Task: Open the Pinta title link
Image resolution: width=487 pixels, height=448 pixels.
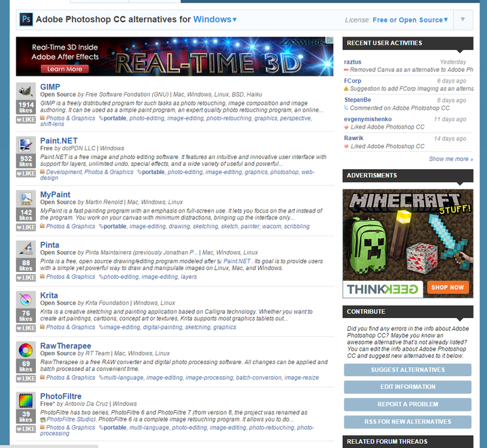Action: (x=49, y=245)
